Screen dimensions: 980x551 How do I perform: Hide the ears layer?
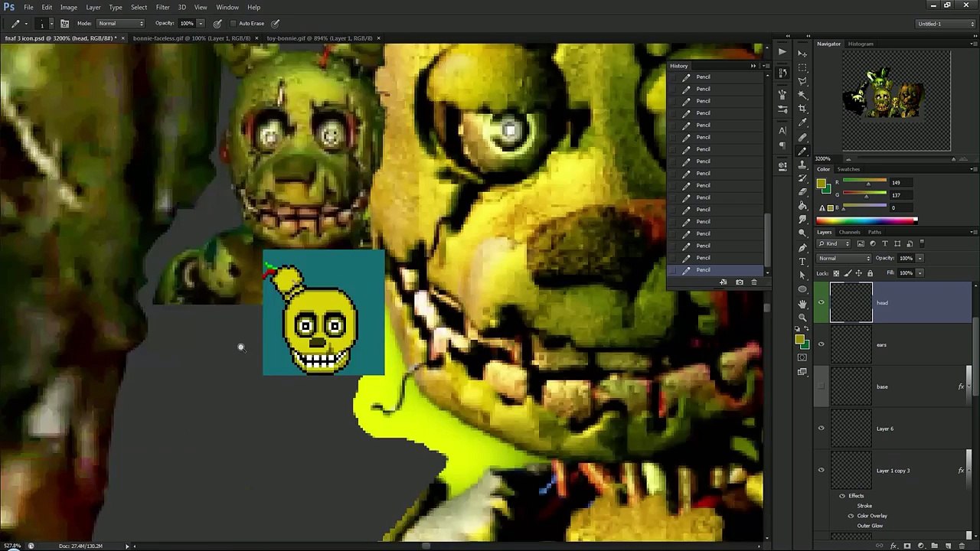click(822, 344)
